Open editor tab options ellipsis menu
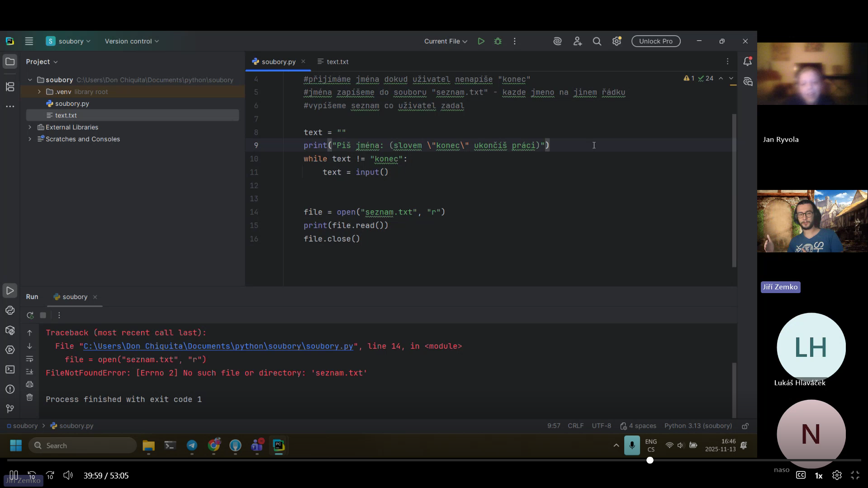Viewport: 868px width, 488px height. tap(727, 62)
